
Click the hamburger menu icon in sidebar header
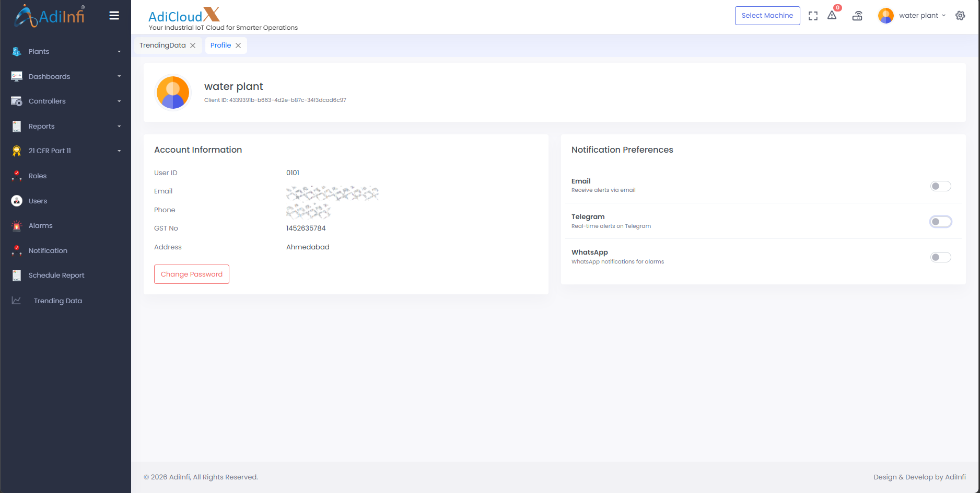[x=114, y=16]
